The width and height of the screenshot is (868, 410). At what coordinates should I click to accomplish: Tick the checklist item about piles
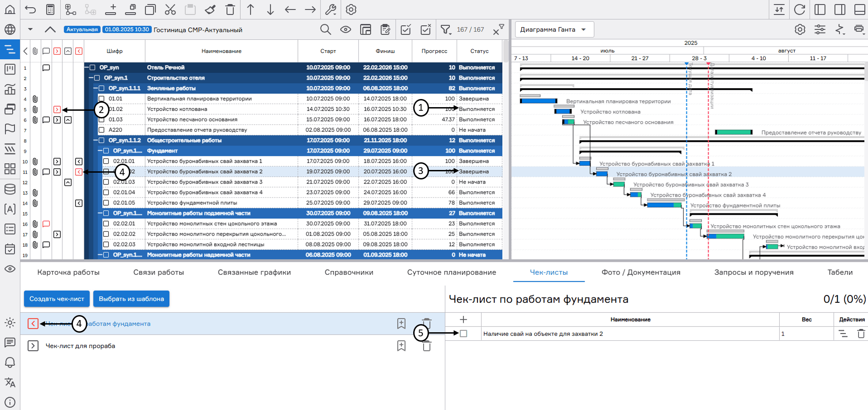pos(463,334)
